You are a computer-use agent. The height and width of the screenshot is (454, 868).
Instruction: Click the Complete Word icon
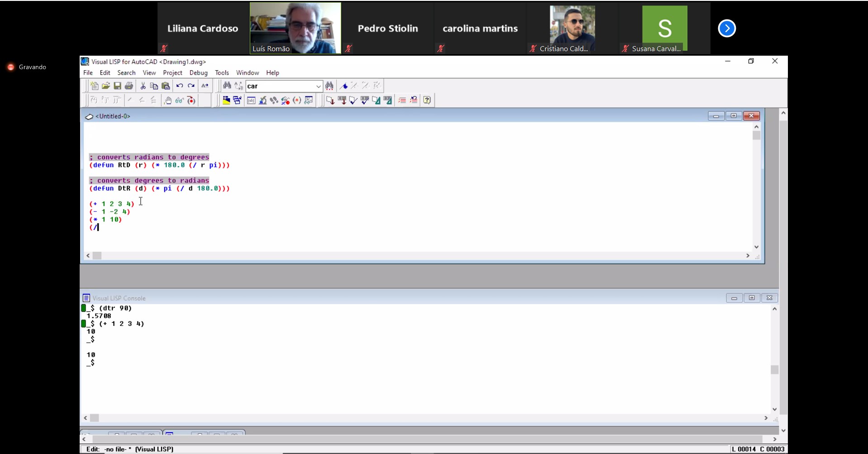[205, 86]
